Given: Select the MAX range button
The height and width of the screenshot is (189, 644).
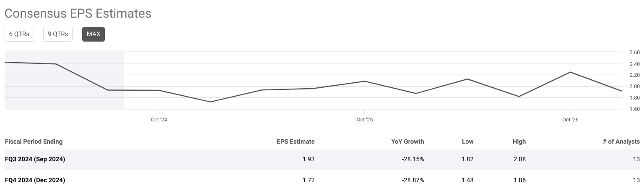Looking at the screenshot, I should tap(94, 34).
